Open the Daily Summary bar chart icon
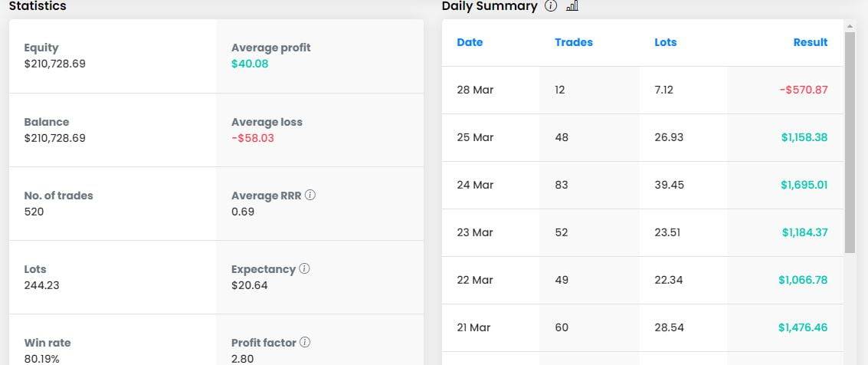The height and width of the screenshot is (365, 868). (x=572, y=6)
